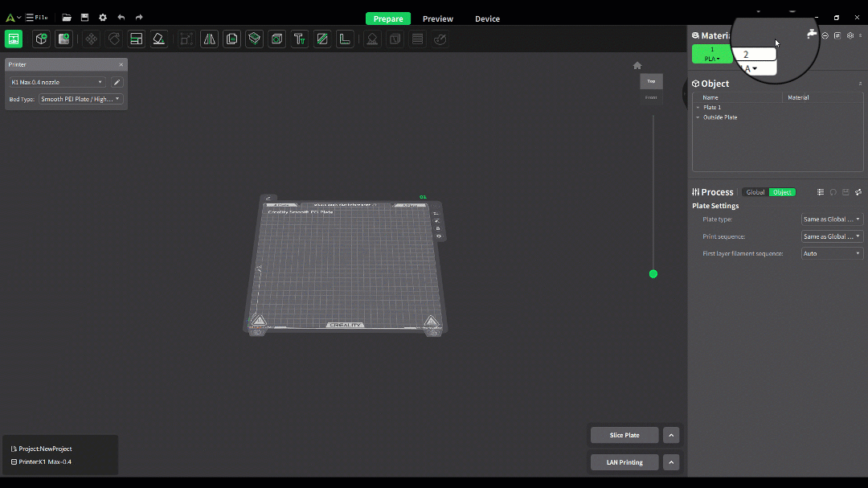Screen dimensions: 868x488
Task: Expand the First layer filament sequence dropdown
Action: pos(832,253)
